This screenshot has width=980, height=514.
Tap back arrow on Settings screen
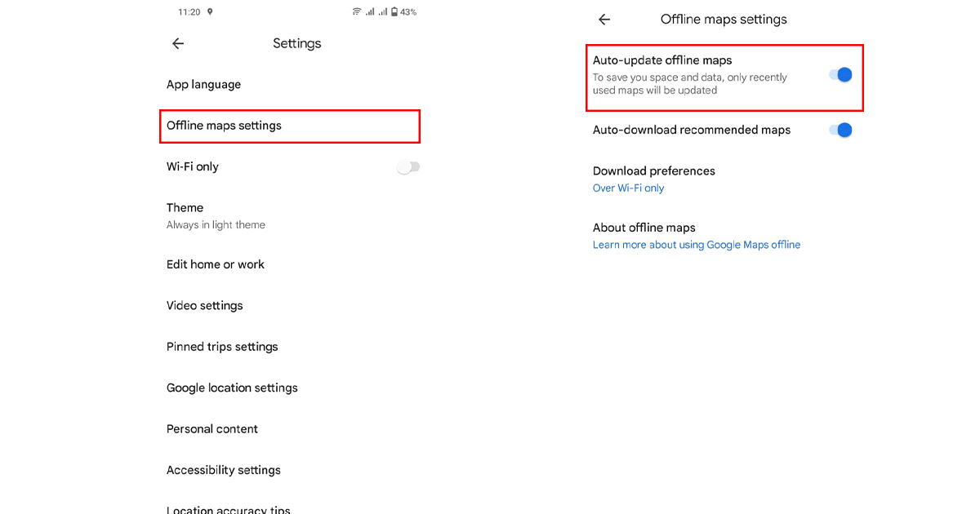(178, 44)
